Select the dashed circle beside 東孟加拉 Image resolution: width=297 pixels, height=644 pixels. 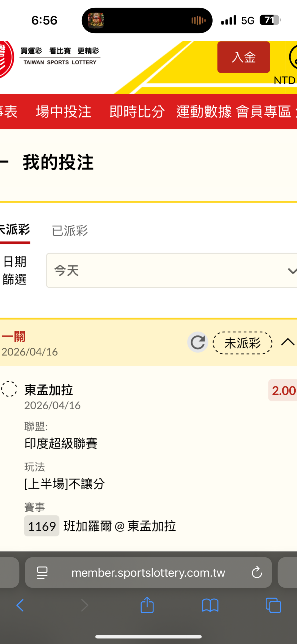[9, 389]
